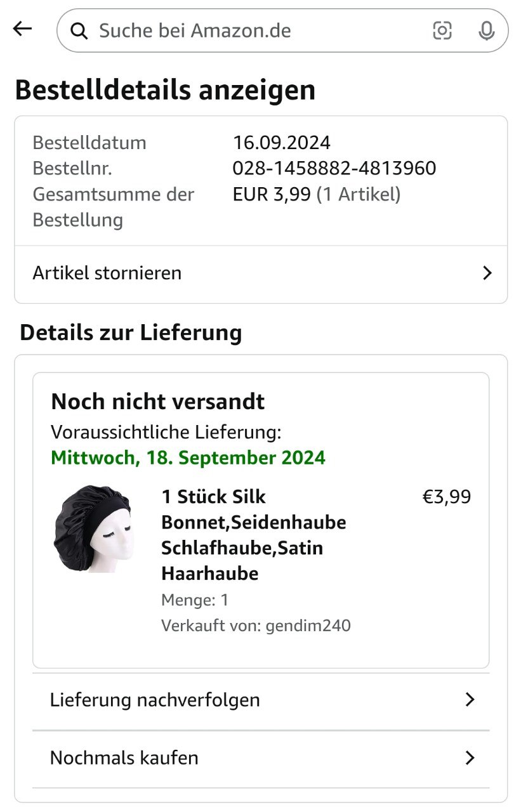Click the magnifying glass search icon
Image resolution: width=521 pixels, height=812 pixels.
pyautogui.click(x=79, y=30)
